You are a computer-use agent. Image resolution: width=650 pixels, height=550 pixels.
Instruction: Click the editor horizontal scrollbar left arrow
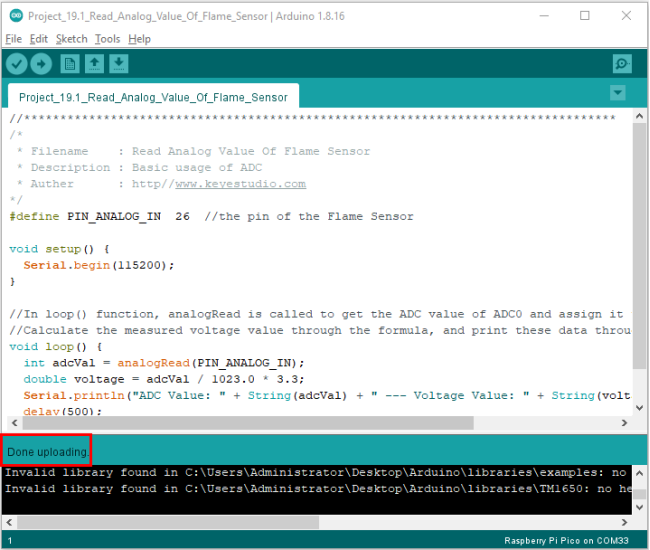click(15, 423)
